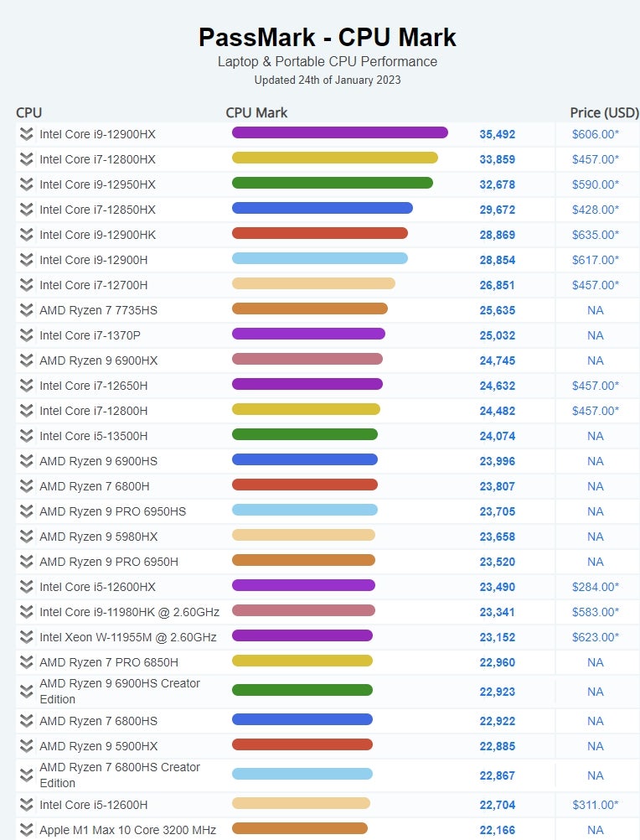Click the CPU column header
Image resolution: width=640 pixels, height=840 pixels.
(x=28, y=113)
